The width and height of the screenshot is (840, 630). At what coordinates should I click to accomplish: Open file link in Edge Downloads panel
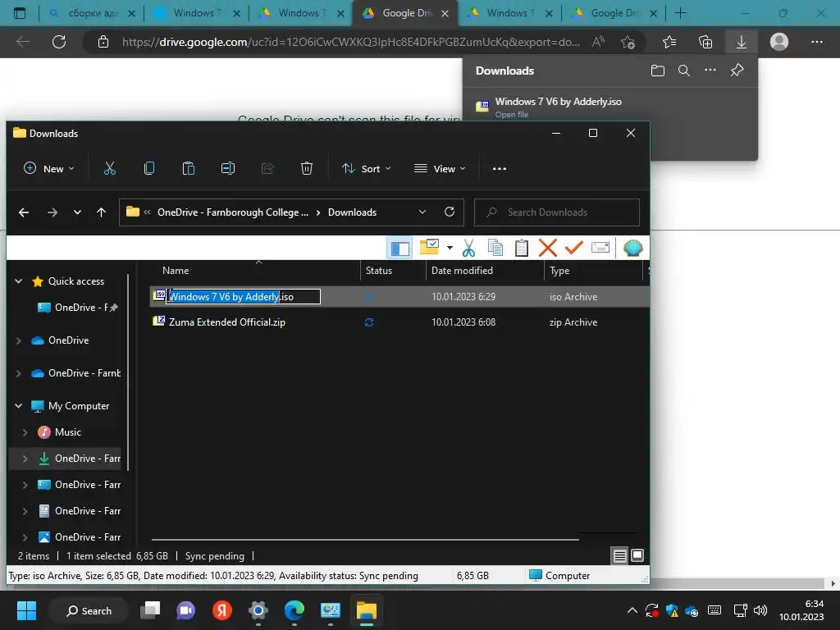pos(512,115)
